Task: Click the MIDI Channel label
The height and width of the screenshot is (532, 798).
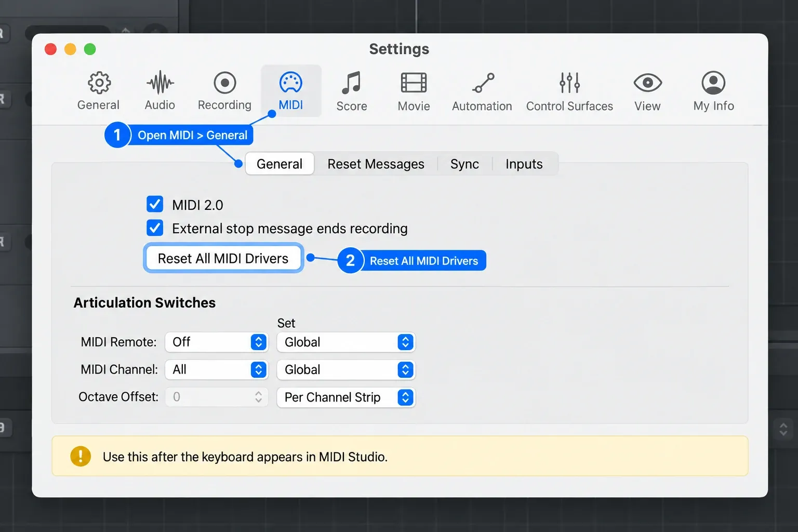Action: click(119, 369)
